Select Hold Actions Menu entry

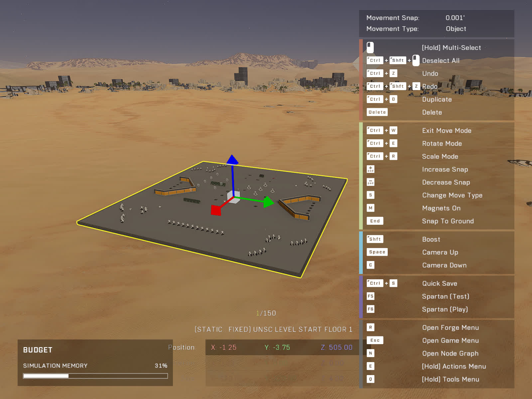pyautogui.click(x=454, y=366)
